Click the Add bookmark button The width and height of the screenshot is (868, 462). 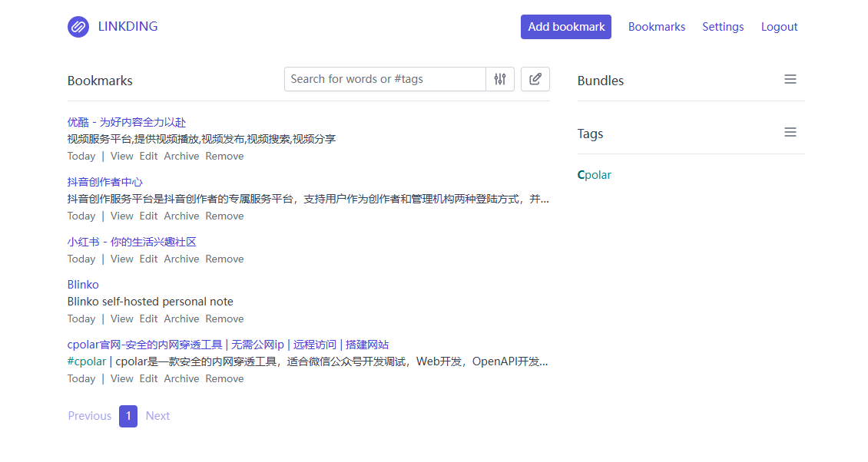[566, 27]
